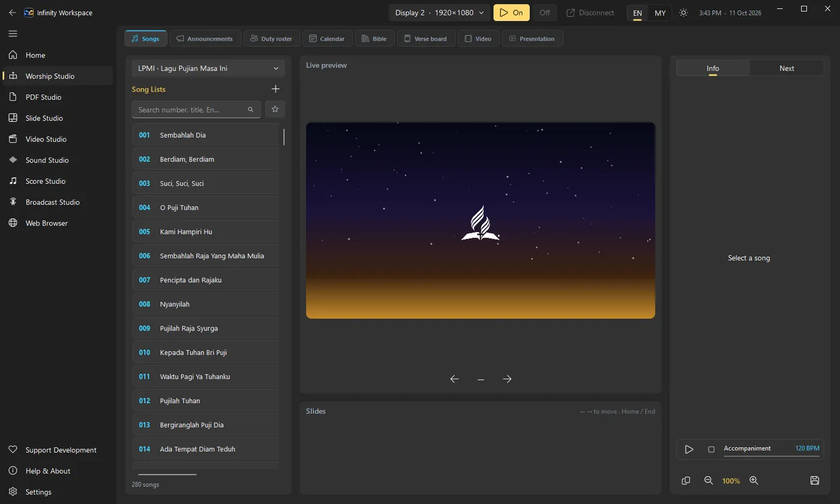Add a new song list with plus icon
The image size is (840, 504).
pos(275,89)
